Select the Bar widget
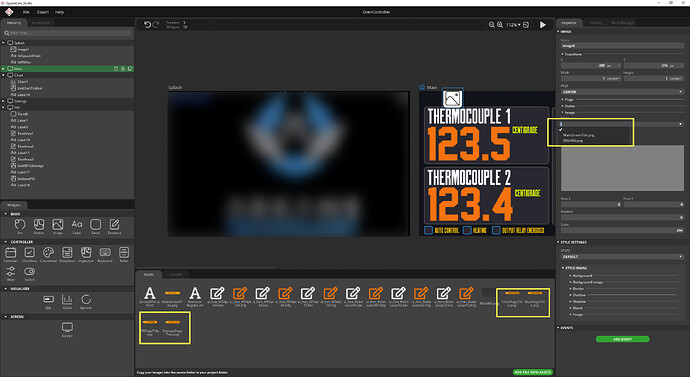The image size is (690, 377). tap(48, 301)
